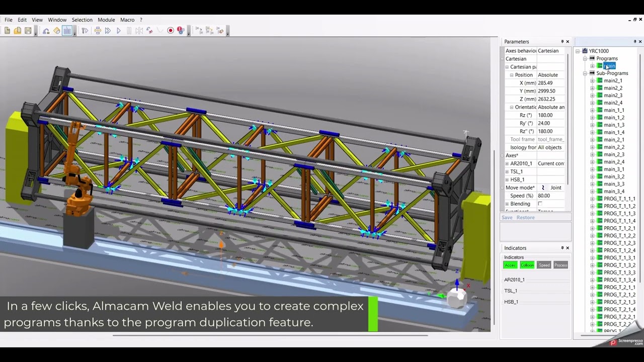Viewport: 644px width, 362px height.
Task: Open the View menu
Action: tap(37, 20)
